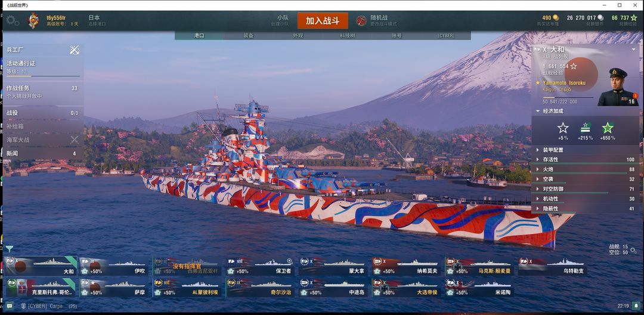Image resolution: width=644 pixels, height=315 pixels.
Task: Open the chat bubble icon
Action: coord(10,306)
